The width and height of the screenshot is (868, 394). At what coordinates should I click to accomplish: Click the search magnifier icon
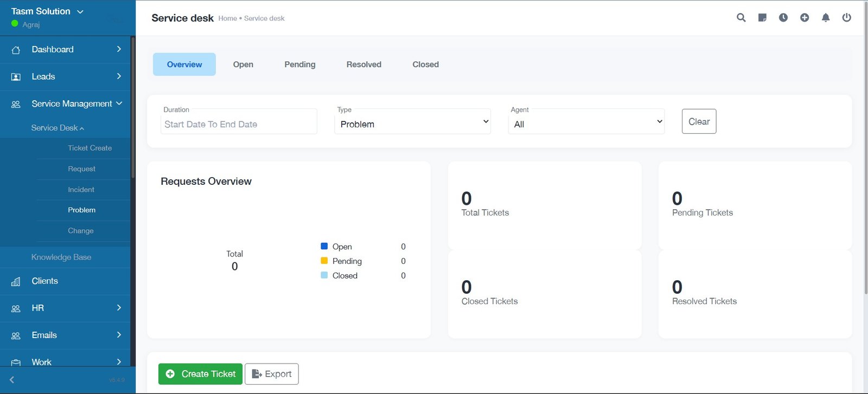point(741,18)
